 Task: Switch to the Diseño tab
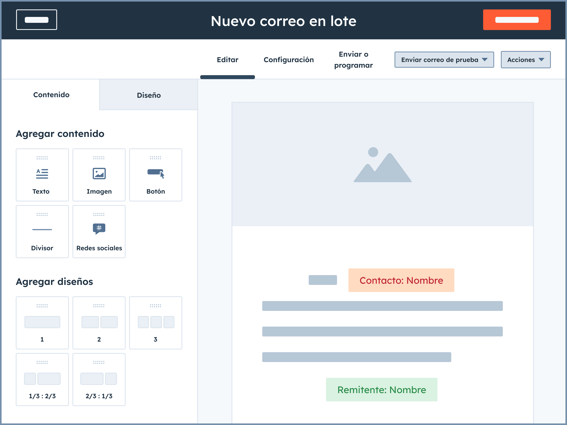pos(149,95)
